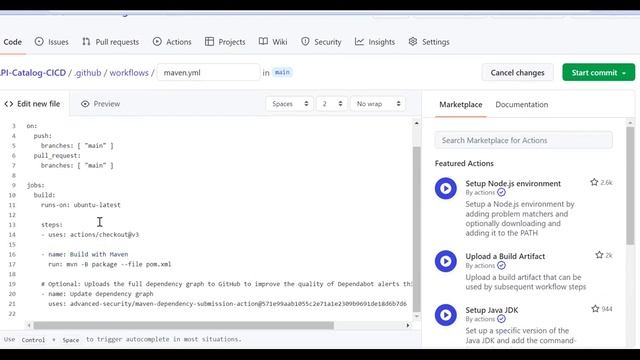Switch to the Documentation tab
The width and height of the screenshot is (640, 360).
click(x=522, y=104)
